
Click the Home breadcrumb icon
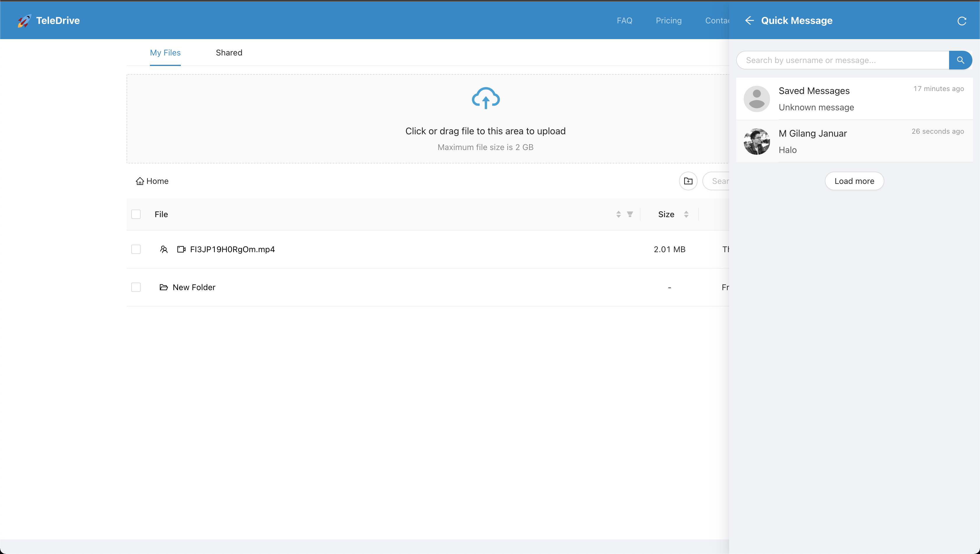click(140, 181)
